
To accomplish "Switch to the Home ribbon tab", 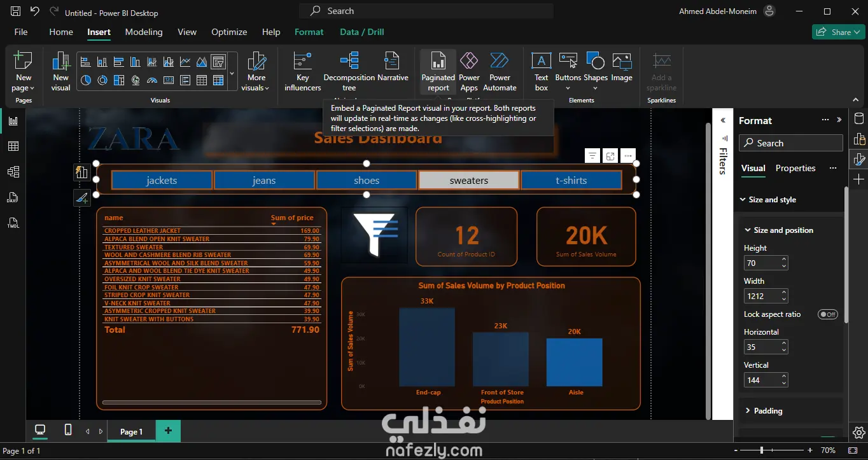I will click(x=61, y=32).
